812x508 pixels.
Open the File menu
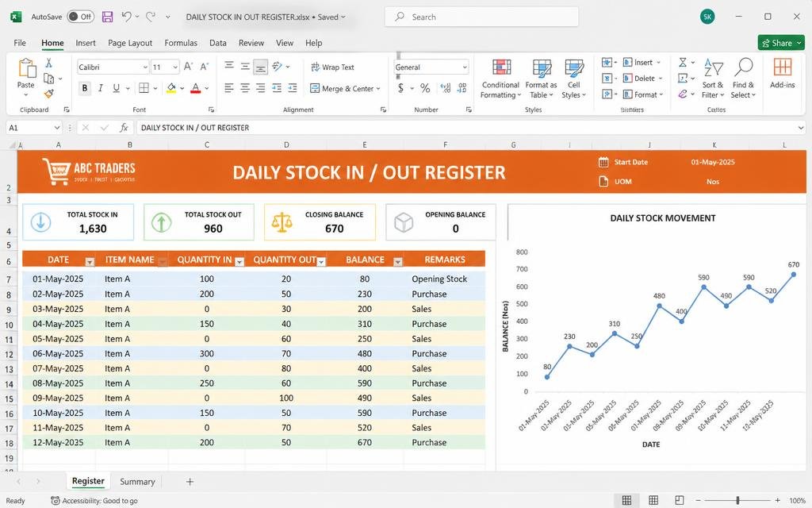[x=20, y=43]
